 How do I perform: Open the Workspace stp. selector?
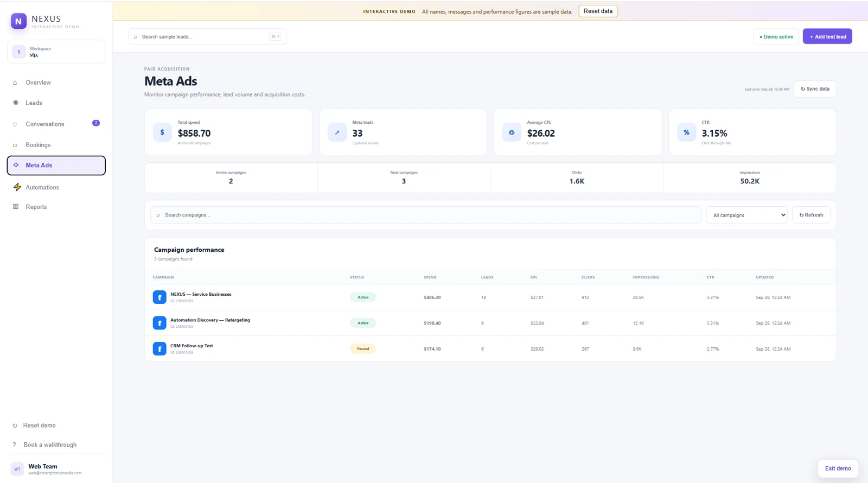56,52
